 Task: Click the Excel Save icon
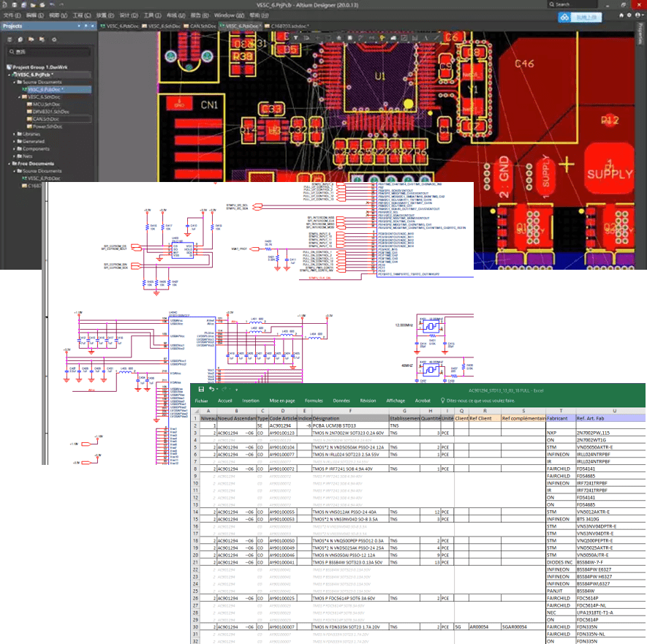tap(201, 390)
